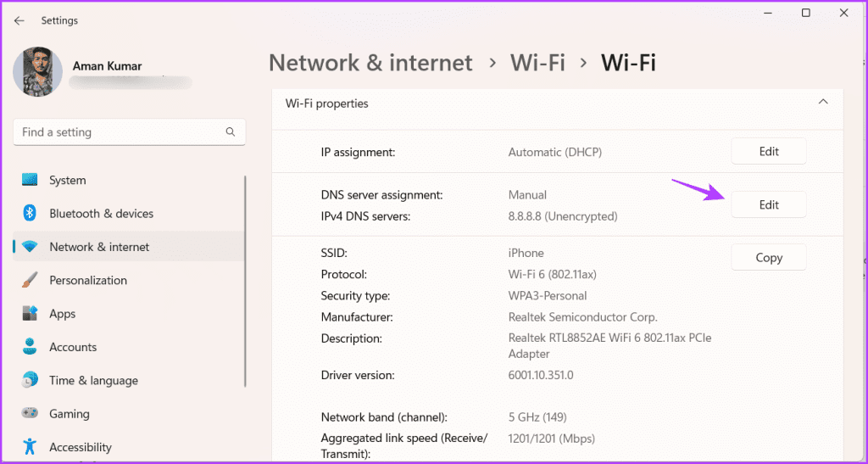The height and width of the screenshot is (464, 868).
Task: Select System in the sidebar
Action: pos(129,180)
